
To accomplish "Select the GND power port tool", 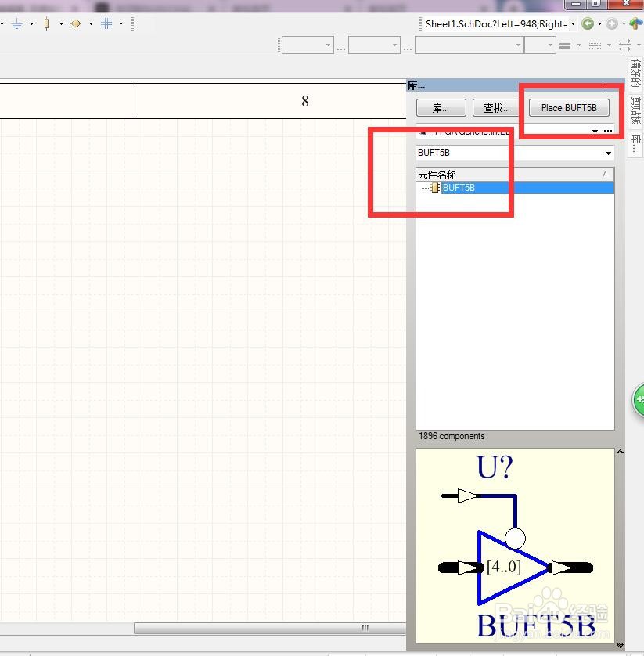I will coord(17,23).
